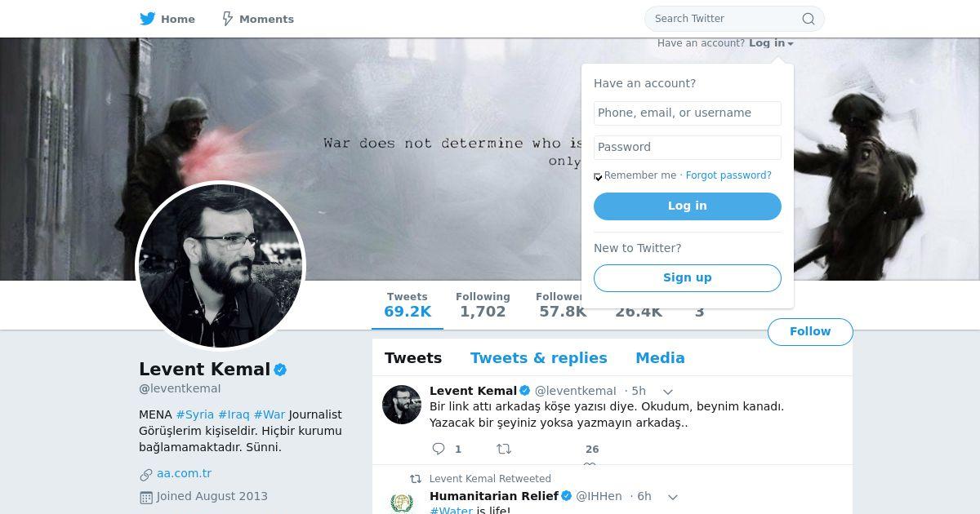Expand the Log in dropdown caret
This screenshot has width=980, height=514.
(791, 44)
